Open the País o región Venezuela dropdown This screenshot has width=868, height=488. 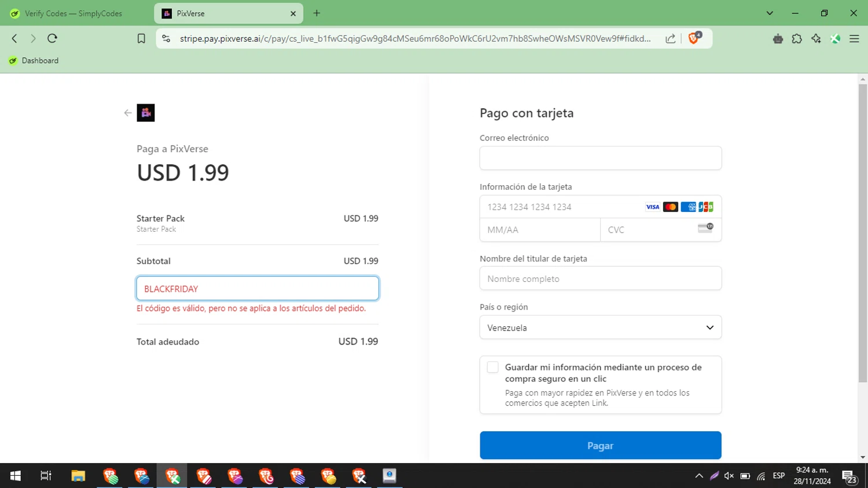coord(600,328)
